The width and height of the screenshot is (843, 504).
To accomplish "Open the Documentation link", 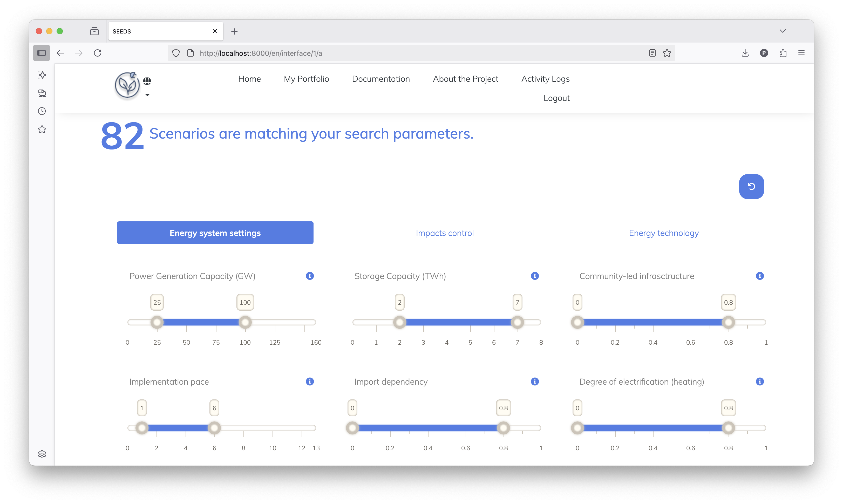I will [381, 79].
